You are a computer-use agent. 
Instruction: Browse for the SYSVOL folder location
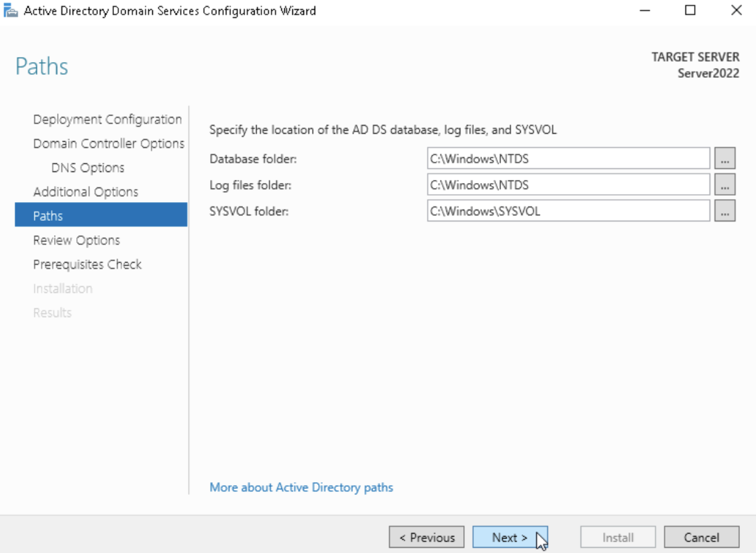click(724, 211)
